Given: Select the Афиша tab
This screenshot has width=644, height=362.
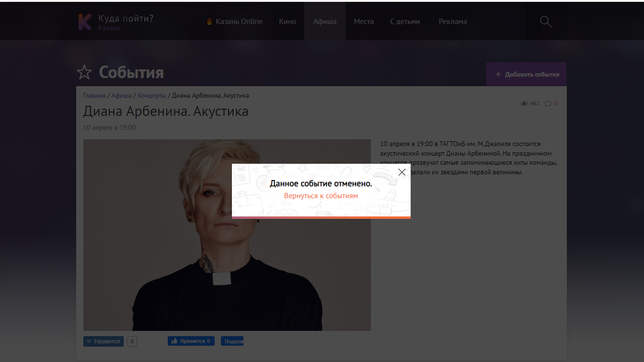Looking at the screenshot, I should (325, 22).
